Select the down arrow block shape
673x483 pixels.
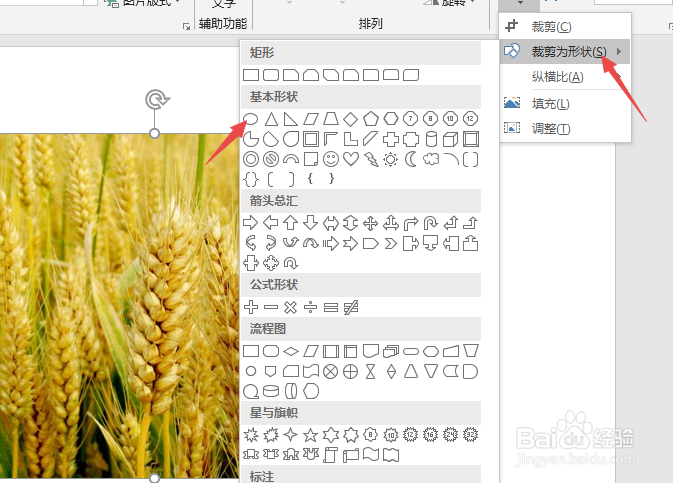tap(311, 223)
